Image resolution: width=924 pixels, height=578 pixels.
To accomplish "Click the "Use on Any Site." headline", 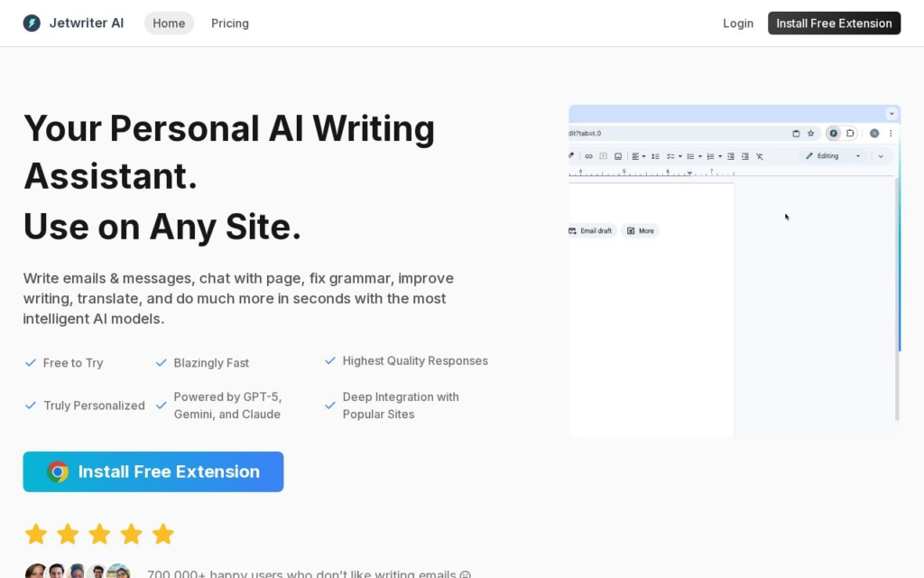I will [x=162, y=227].
